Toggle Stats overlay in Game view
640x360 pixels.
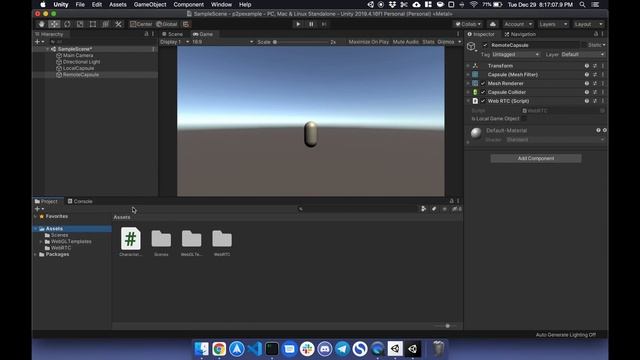429,42
